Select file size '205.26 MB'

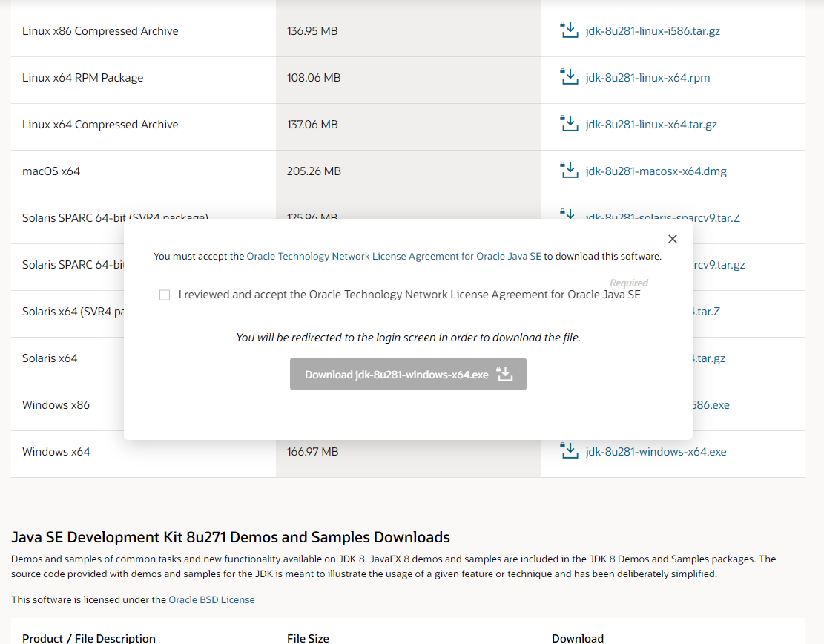314,171
